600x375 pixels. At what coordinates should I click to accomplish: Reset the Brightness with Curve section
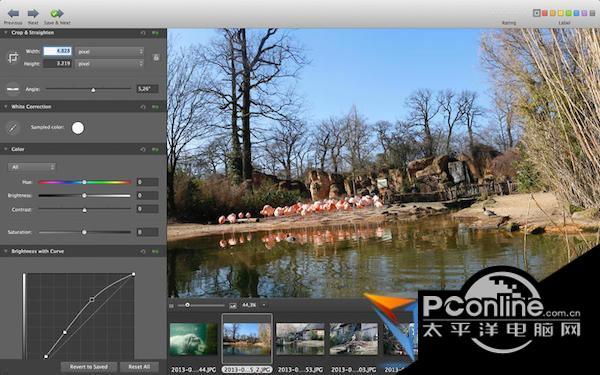coord(143,251)
